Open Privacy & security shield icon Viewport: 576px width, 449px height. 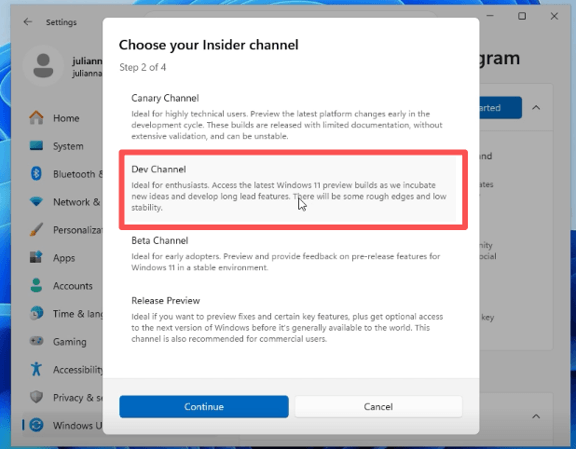tap(36, 397)
